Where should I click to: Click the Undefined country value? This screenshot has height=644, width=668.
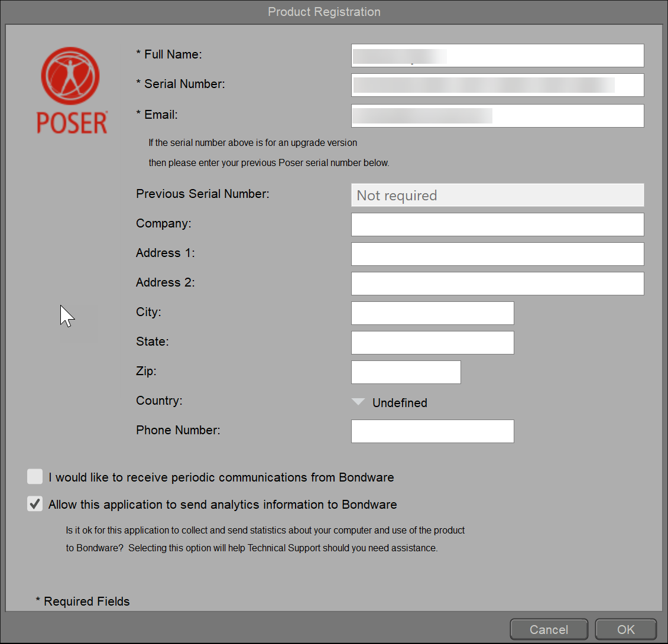400,403
